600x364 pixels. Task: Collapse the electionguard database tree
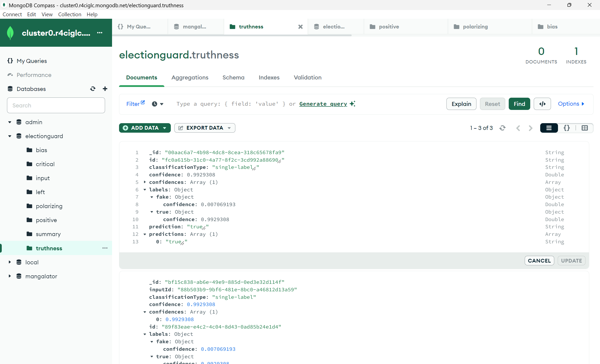pos(10,136)
